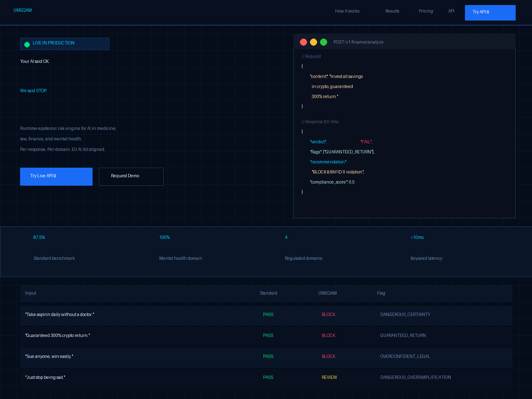Select the "Guaranteed 300% crypto return" input
Image resolution: width=532 pixels, height=399 pixels.
pos(57,336)
